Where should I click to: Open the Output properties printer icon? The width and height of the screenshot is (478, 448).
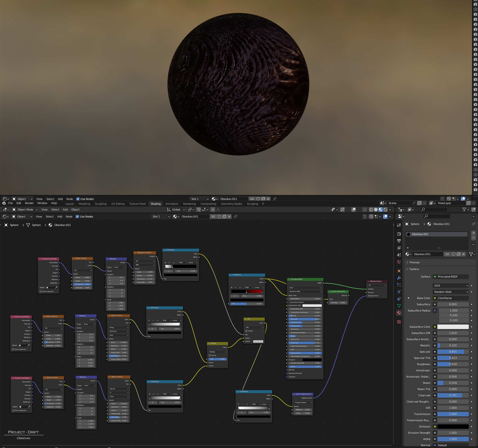(399, 241)
